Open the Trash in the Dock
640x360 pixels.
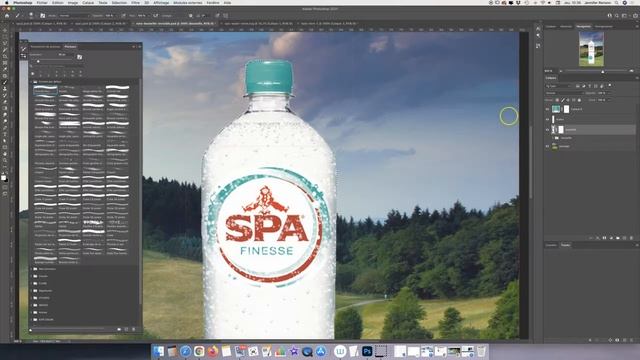[x=481, y=351]
